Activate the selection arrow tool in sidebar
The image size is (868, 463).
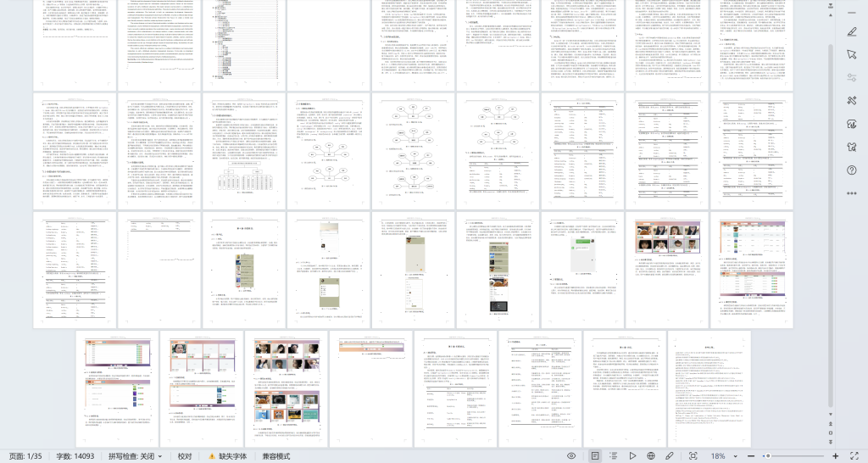(x=851, y=54)
